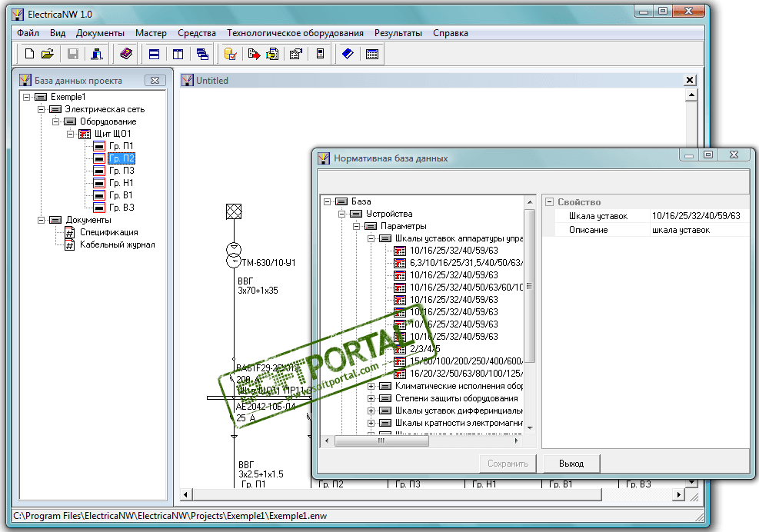Open the Help book toolbar icon
The height and width of the screenshot is (532, 759).
pyautogui.click(x=126, y=54)
